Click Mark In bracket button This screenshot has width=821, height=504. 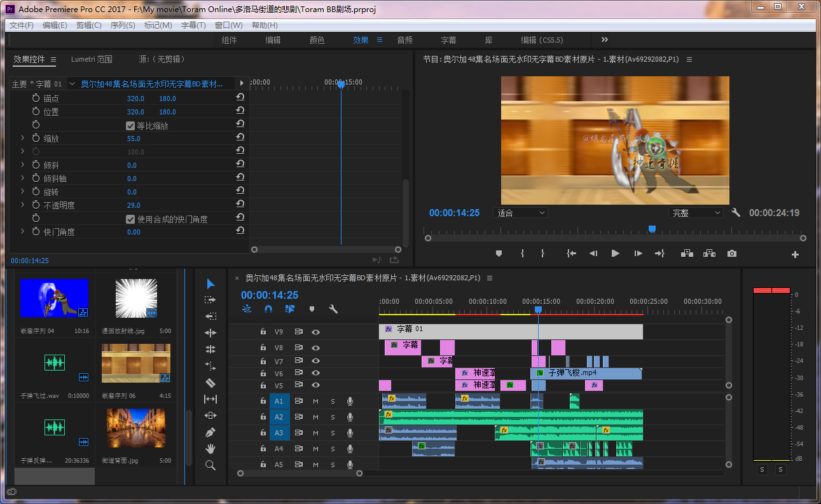pyautogui.click(x=522, y=254)
